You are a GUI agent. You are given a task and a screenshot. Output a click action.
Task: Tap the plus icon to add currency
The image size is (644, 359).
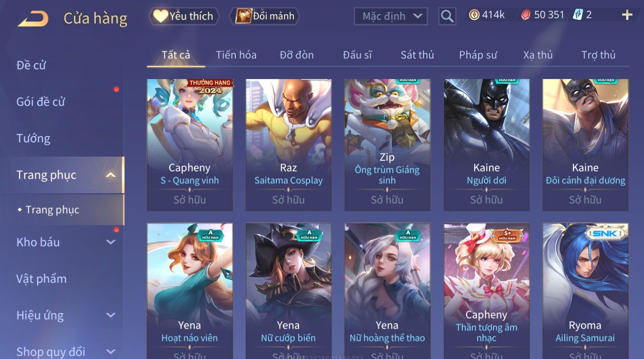(627, 15)
